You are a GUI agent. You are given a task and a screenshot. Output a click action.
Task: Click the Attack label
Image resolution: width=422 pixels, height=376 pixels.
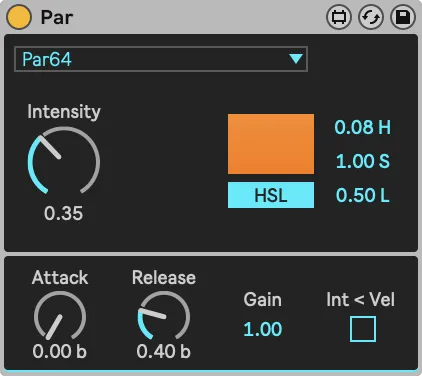tap(60, 277)
